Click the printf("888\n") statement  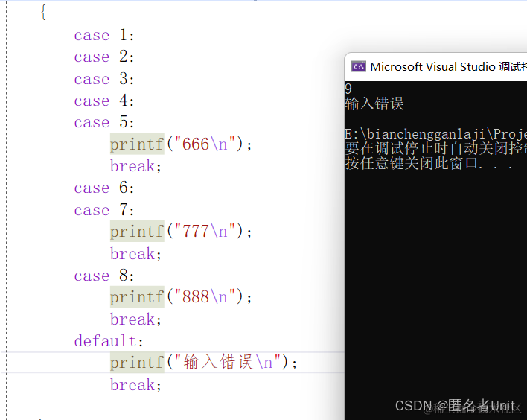181,297
